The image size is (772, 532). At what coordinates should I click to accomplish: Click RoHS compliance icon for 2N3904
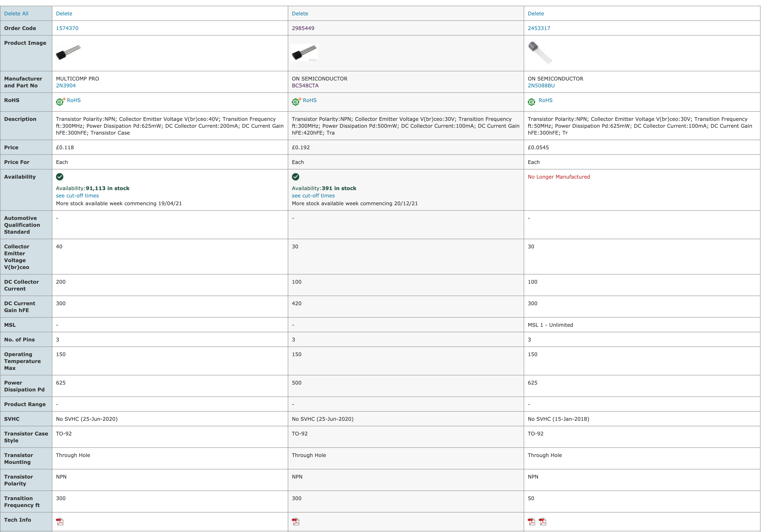click(x=61, y=101)
